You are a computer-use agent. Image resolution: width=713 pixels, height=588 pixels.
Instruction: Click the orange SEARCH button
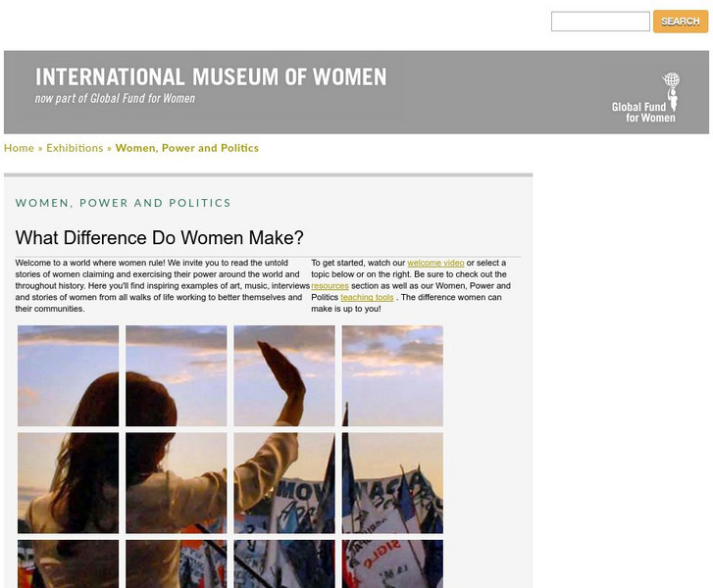coord(681,22)
